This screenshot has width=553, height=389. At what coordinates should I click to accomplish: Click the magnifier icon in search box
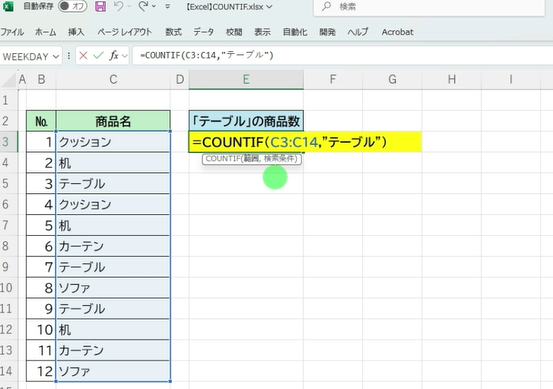tap(327, 6)
